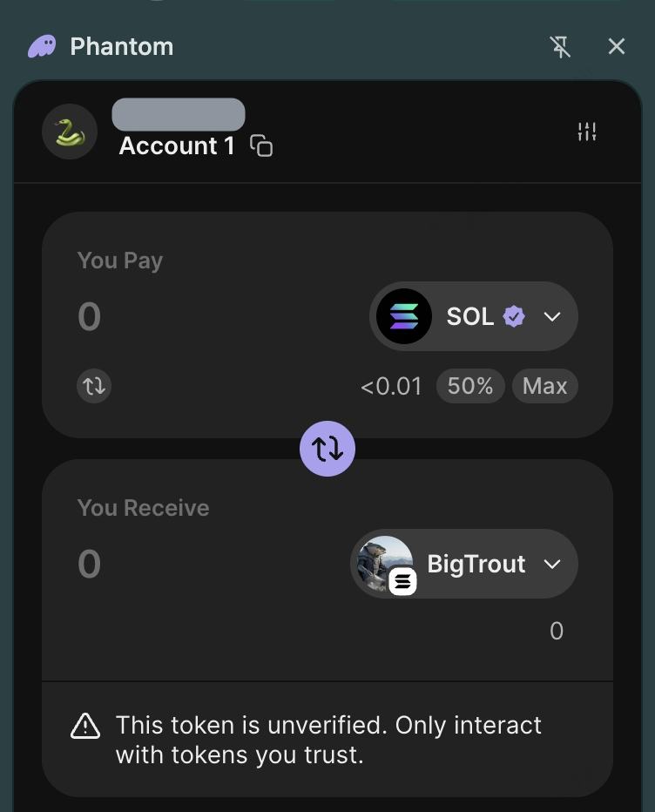This screenshot has width=655, height=812.
Task: Click the <0.01 SOL balance text
Action: tap(391, 386)
